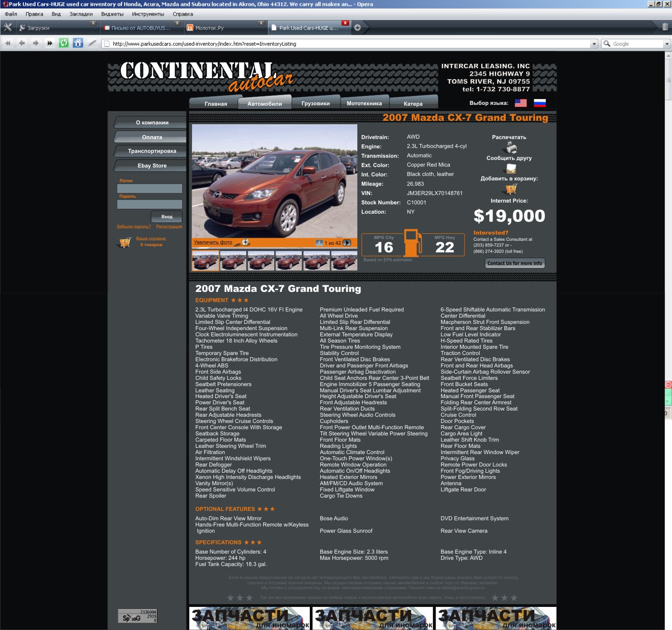Select the last car photo thumbnail

pos(344,260)
